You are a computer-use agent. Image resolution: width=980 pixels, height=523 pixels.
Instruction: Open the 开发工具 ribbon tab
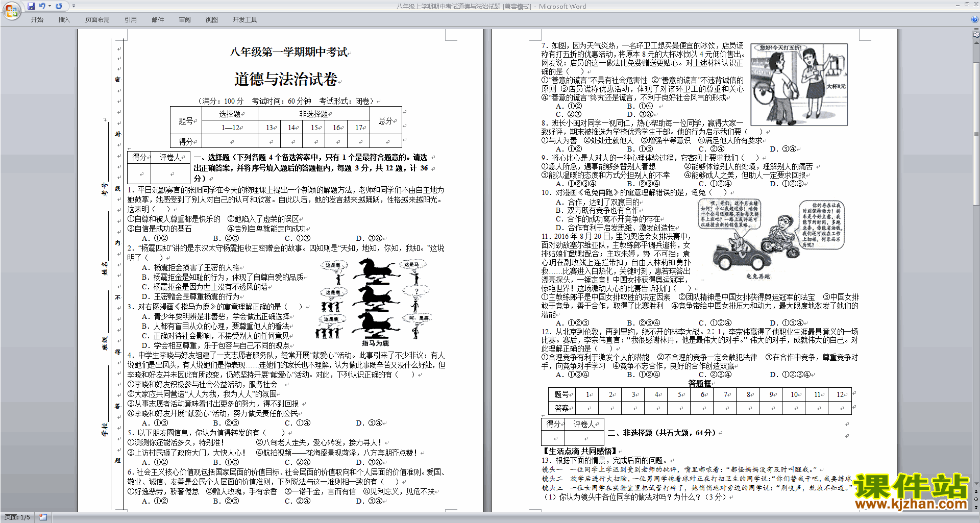(x=245, y=20)
